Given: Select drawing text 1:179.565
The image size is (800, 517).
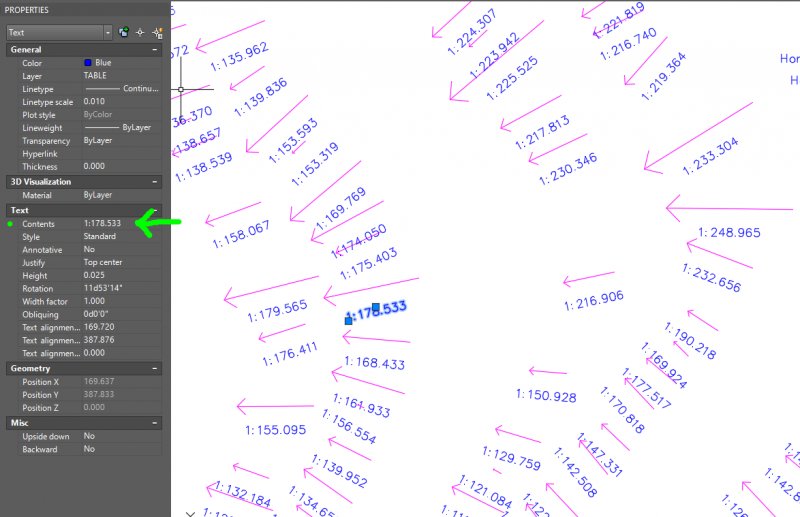Looking at the screenshot, I should tap(278, 311).
